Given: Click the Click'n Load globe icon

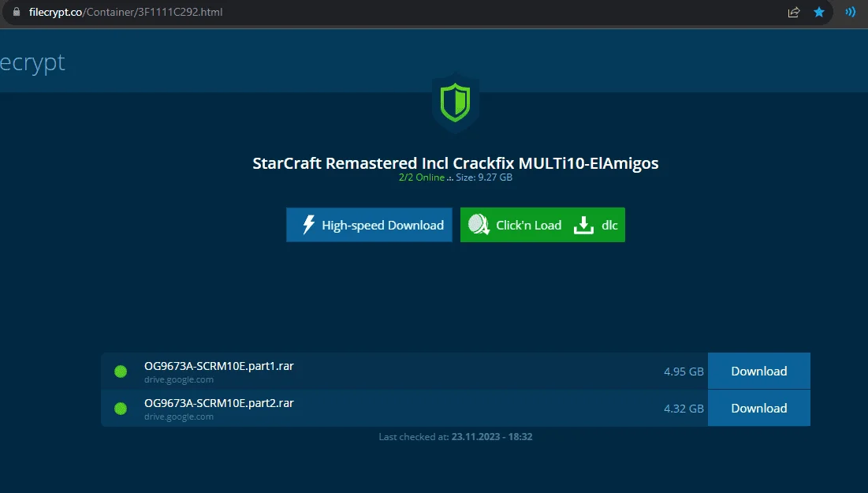Looking at the screenshot, I should click(479, 225).
